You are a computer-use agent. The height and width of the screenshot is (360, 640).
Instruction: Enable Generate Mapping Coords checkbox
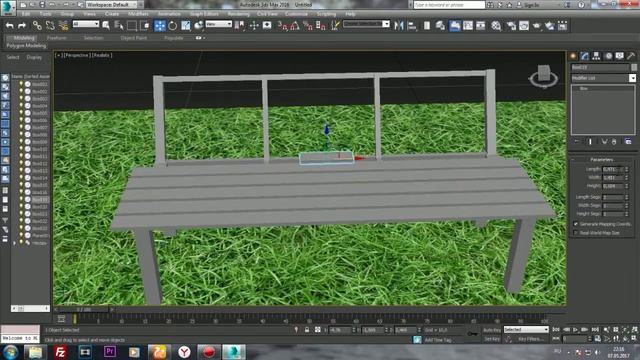pos(576,224)
